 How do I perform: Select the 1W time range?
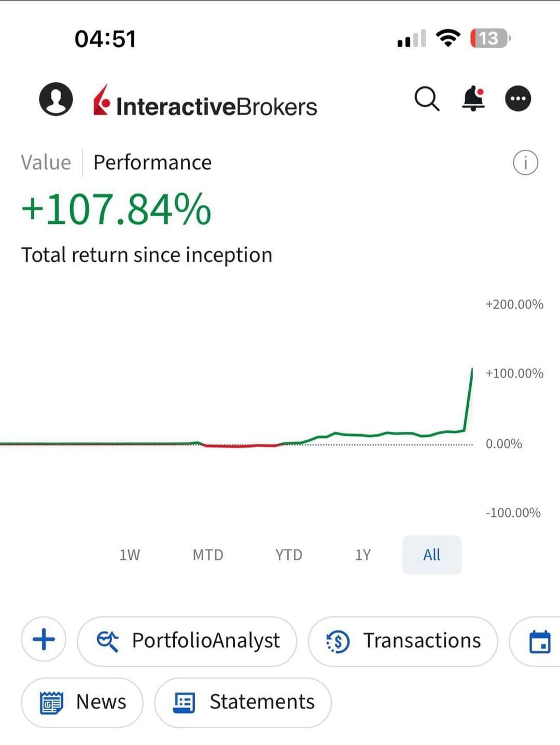click(x=130, y=555)
